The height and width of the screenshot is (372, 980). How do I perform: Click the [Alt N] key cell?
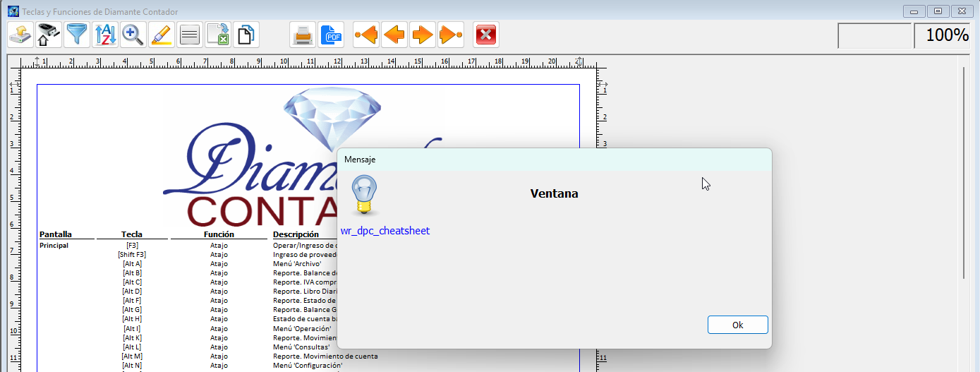click(x=132, y=366)
